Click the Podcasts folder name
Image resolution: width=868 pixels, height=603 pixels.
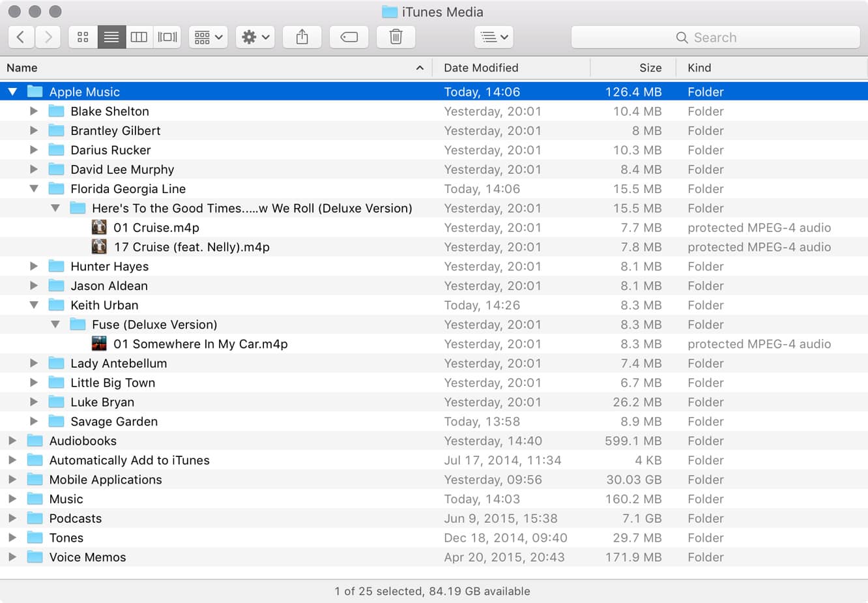[76, 518]
